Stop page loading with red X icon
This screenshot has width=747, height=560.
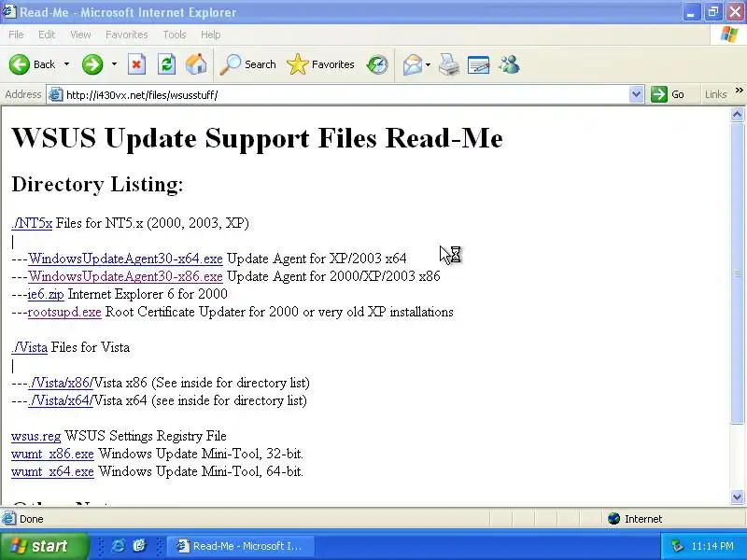136,64
